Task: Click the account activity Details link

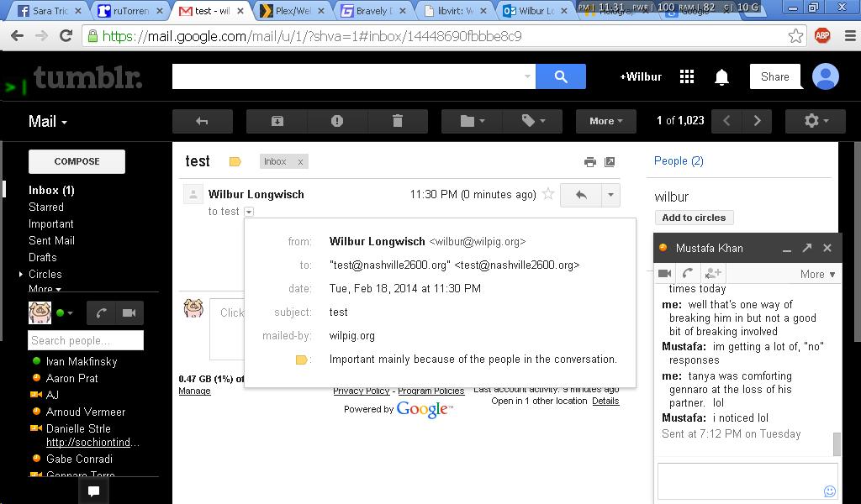Action: pos(605,401)
